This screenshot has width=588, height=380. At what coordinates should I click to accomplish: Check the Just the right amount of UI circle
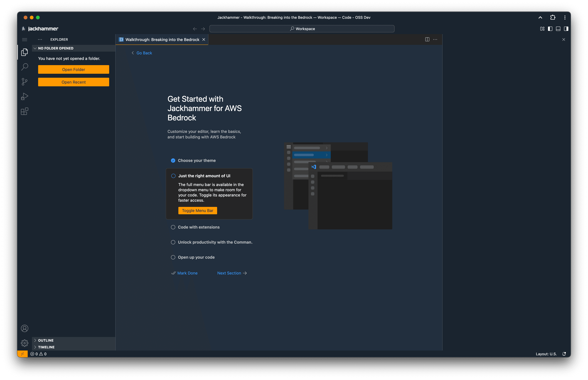[x=173, y=176]
